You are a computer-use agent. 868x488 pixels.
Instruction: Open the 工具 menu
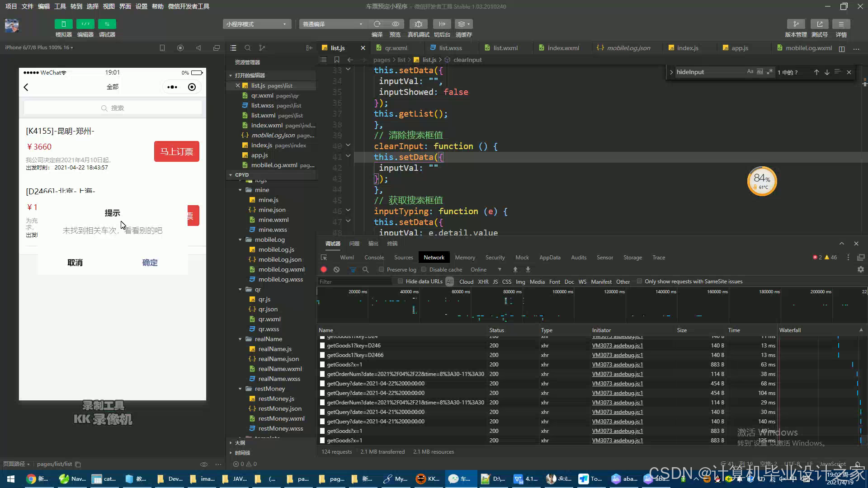click(60, 6)
